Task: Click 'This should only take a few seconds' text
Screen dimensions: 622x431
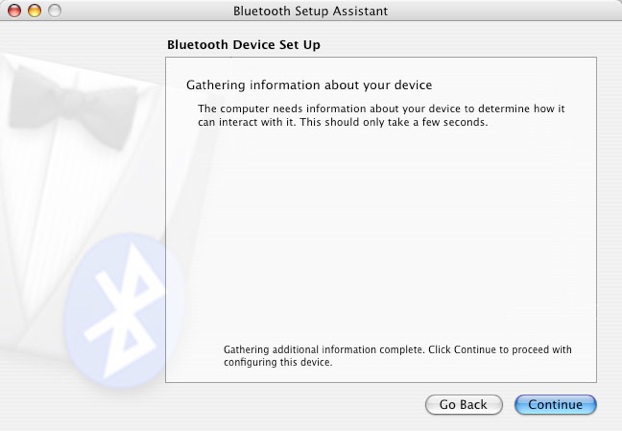Action: 394,122
